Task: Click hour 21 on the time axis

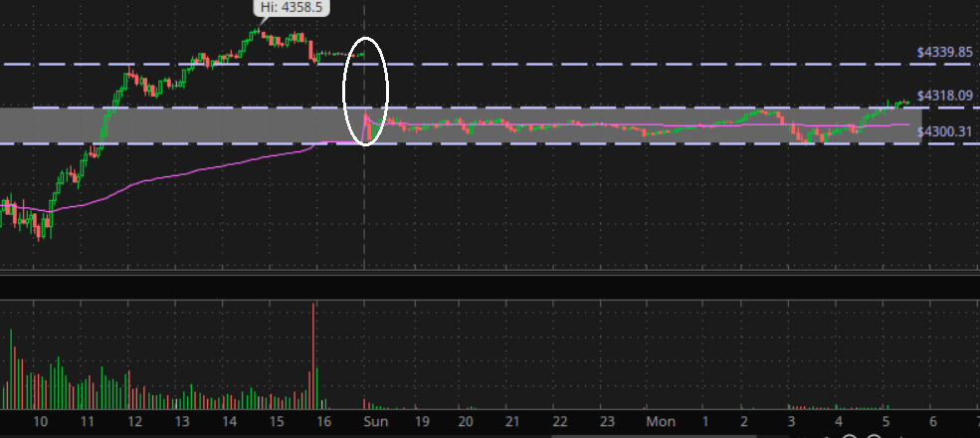Action: pyautogui.click(x=511, y=421)
